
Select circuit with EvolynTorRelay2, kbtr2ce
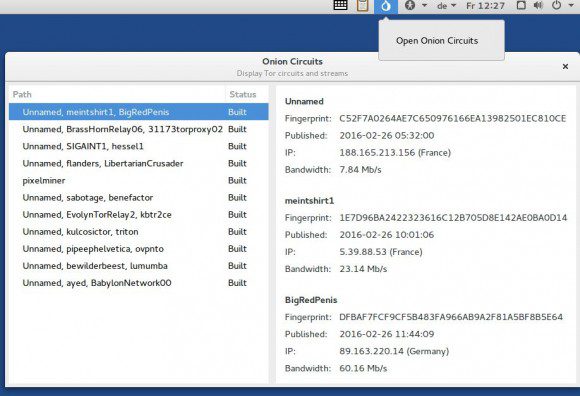(x=139, y=214)
